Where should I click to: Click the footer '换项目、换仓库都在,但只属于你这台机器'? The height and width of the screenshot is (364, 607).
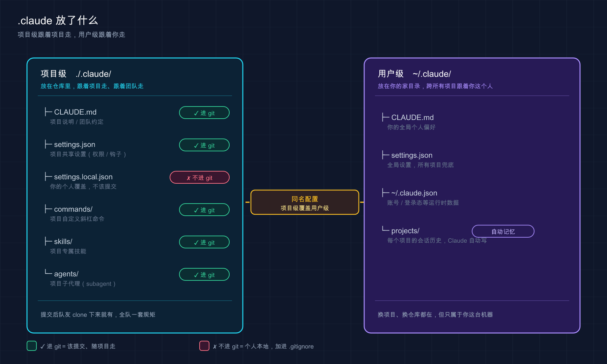tap(435, 315)
